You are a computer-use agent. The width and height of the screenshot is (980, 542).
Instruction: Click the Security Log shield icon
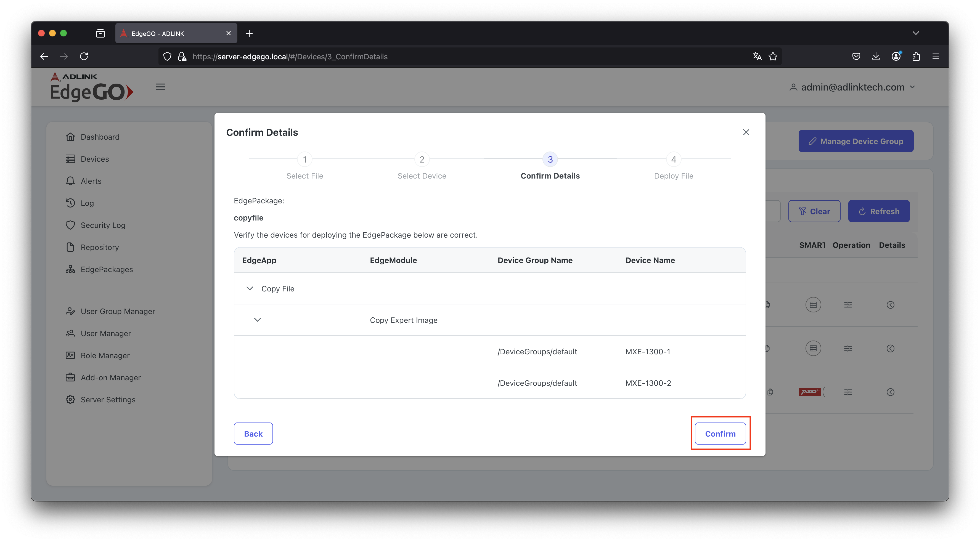pos(70,225)
